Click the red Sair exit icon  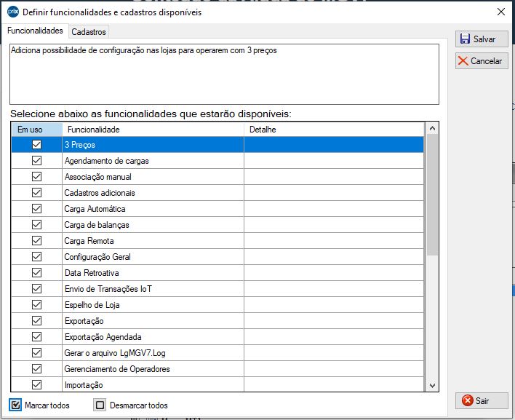click(466, 401)
